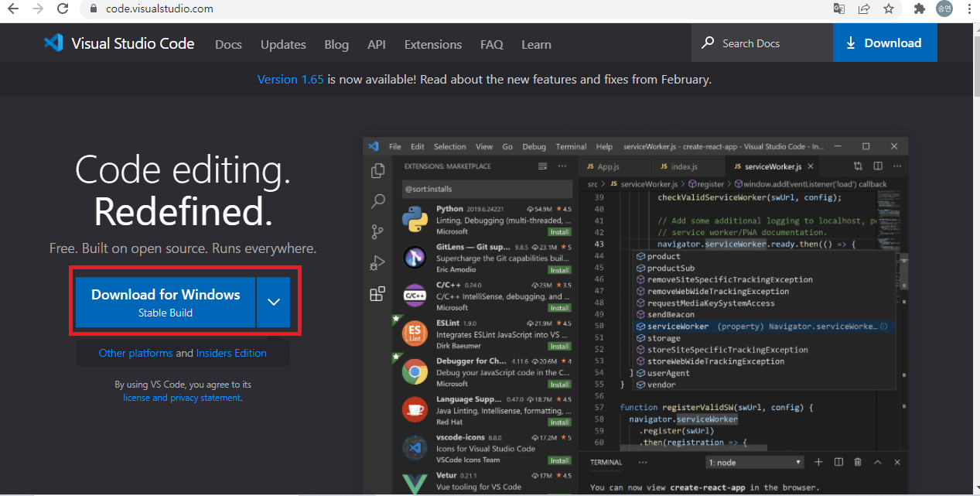Bookmark this page with the star icon

point(889,9)
